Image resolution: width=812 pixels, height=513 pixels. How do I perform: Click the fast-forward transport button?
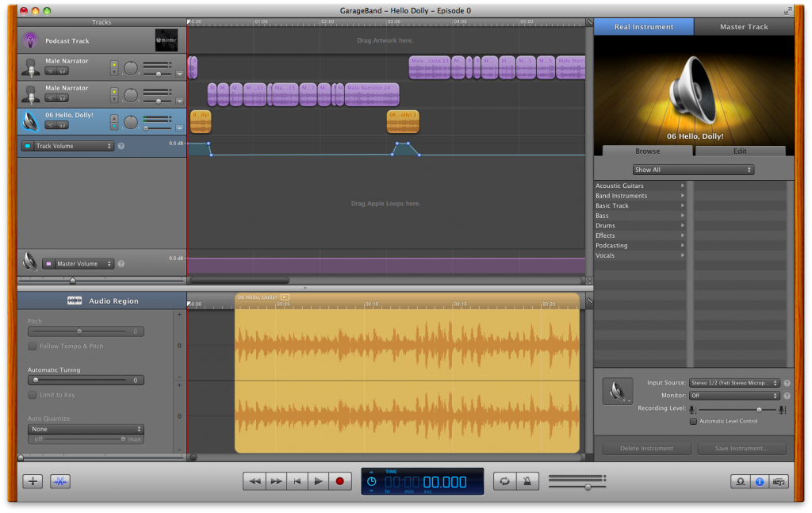click(276, 481)
